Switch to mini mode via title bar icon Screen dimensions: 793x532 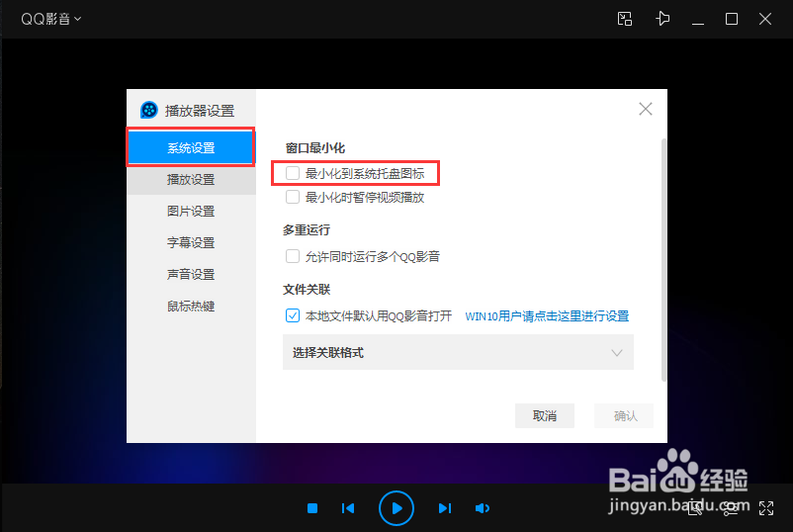(625, 19)
